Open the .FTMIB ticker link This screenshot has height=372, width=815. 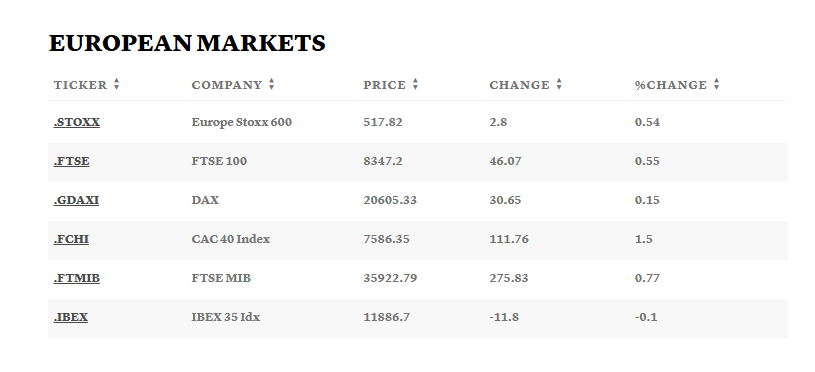[x=76, y=278]
